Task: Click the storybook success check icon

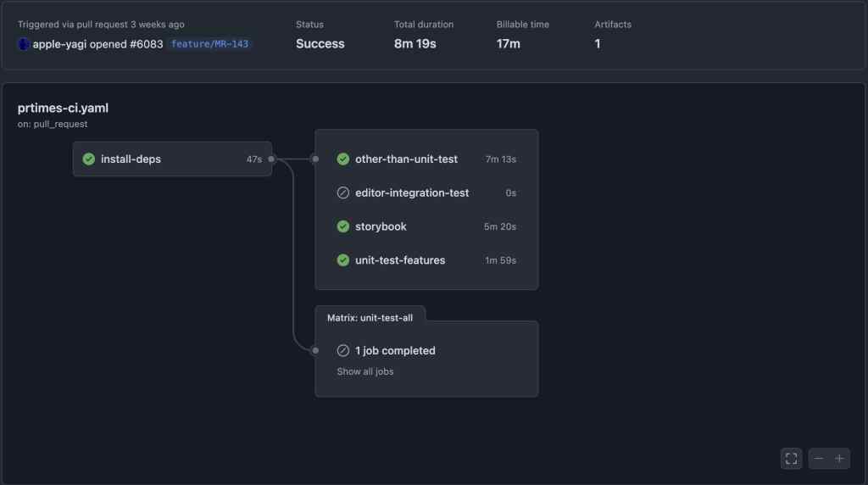Action: pos(343,226)
